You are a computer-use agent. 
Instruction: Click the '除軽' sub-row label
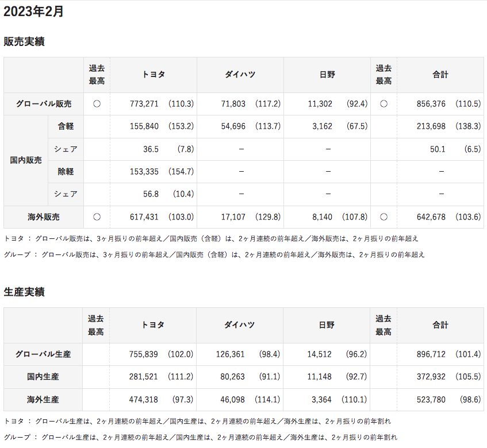point(66,171)
